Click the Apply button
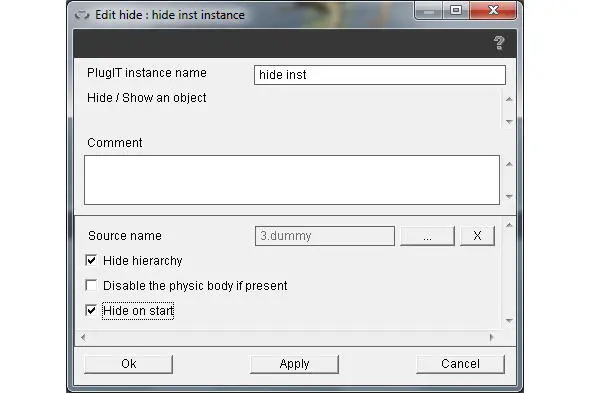591x393 pixels. pos(294,364)
